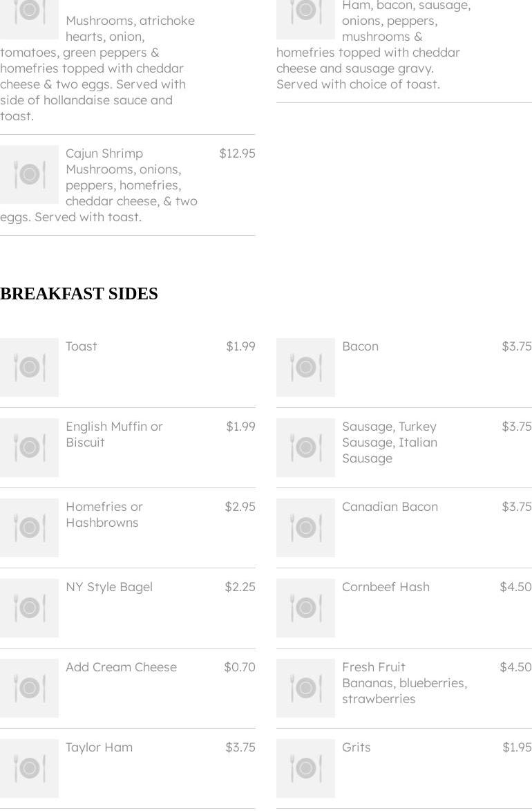Screen dimensions: 532x811
Task: Open the English Muffin or Biscuit item
Action: pyautogui.click(x=128, y=447)
